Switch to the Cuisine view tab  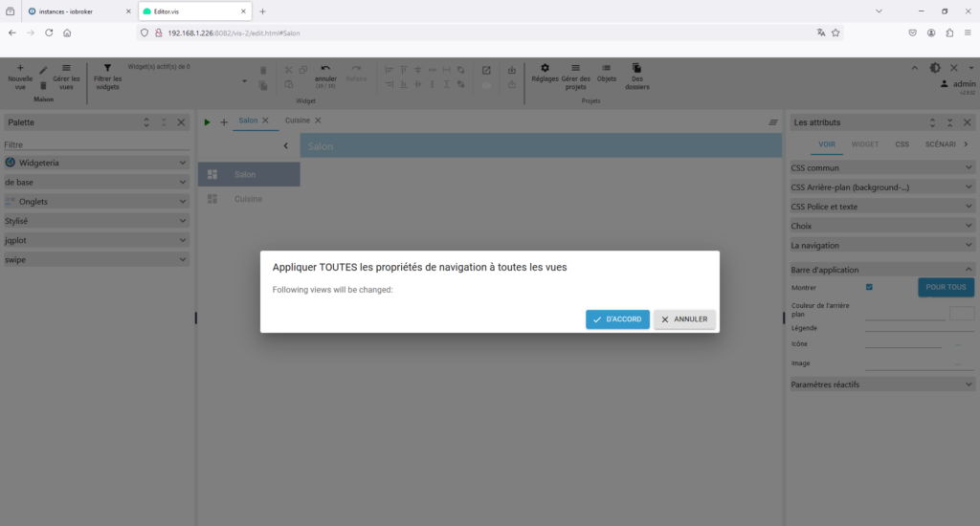[298, 121]
